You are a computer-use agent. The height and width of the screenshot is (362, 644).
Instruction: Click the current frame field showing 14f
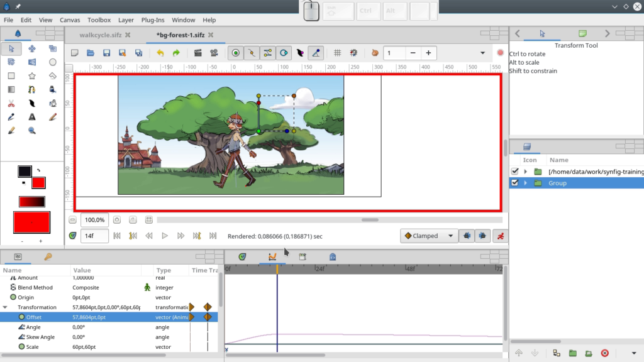pos(94,236)
